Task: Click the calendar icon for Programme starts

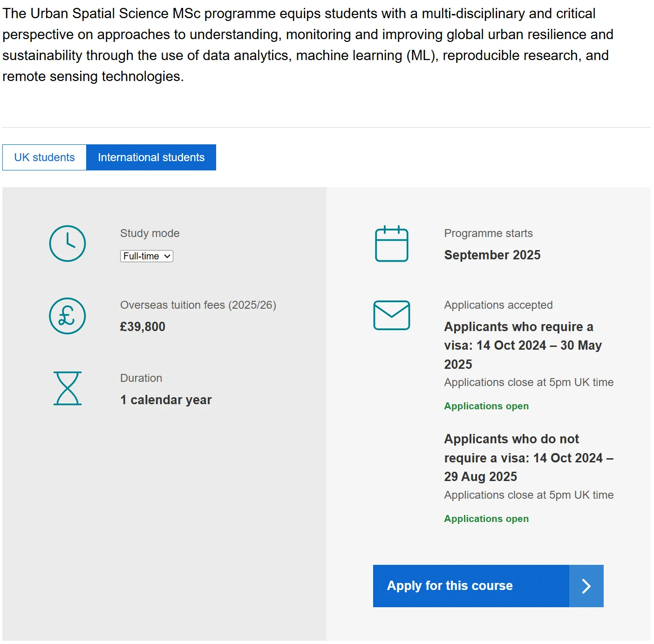Action: [x=391, y=244]
